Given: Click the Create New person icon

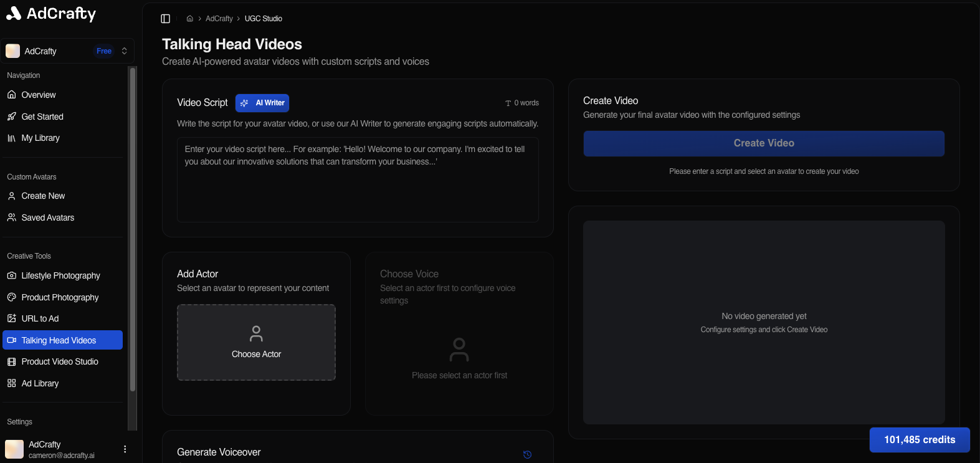Looking at the screenshot, I should coord(12,196).
